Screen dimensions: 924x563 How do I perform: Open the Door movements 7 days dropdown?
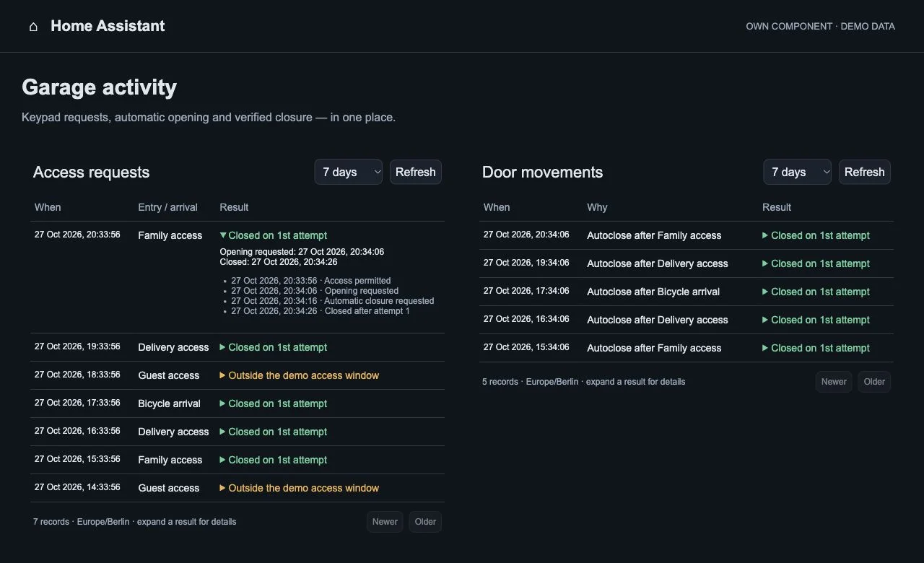click(798, 172)
